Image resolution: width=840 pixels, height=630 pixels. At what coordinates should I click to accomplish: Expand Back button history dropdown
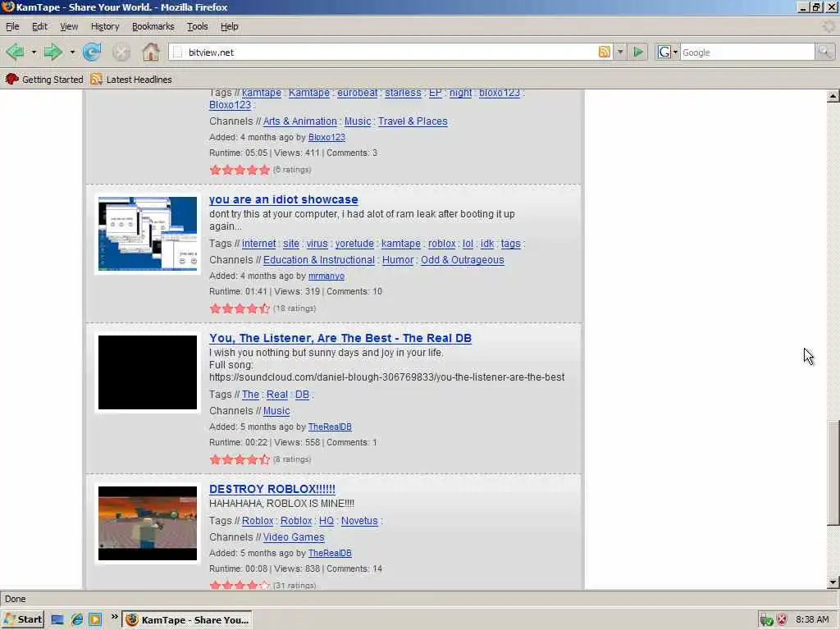coord(34,52)
